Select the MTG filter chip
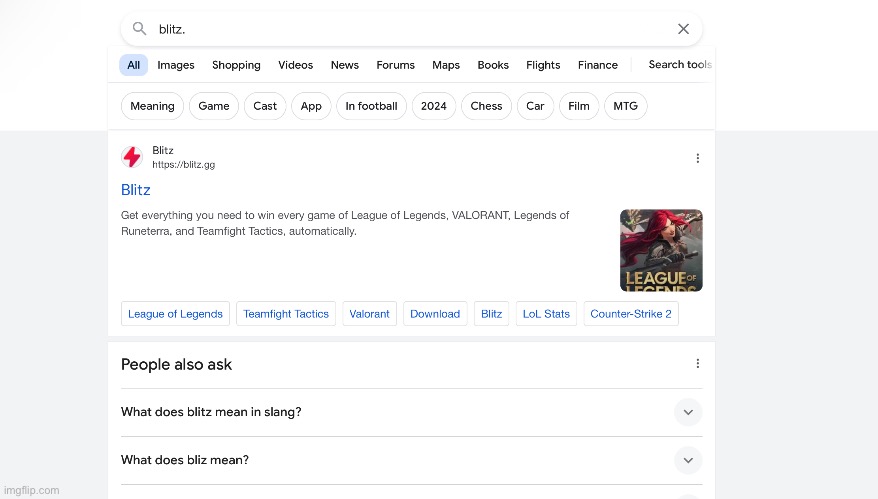878x499 pixels. click(625, 106)
